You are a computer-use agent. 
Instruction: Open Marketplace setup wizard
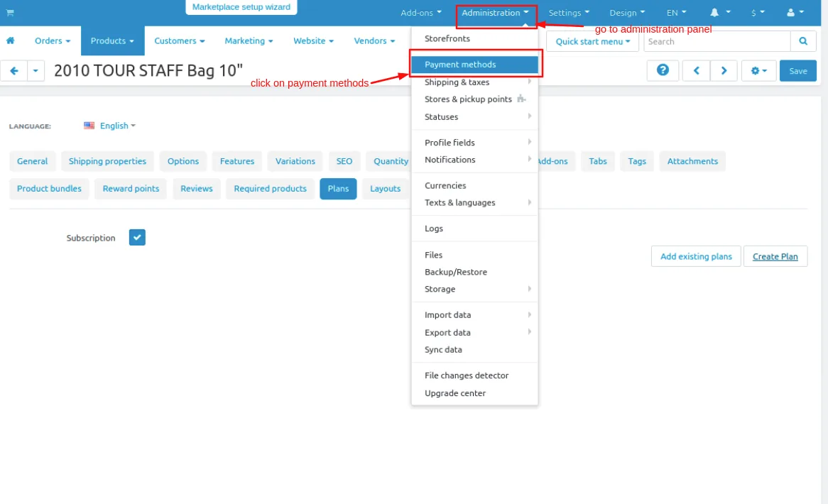[x=241, y=7]
